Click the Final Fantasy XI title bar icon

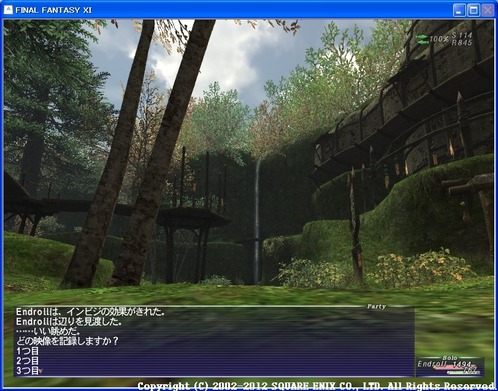click(8, 10)
